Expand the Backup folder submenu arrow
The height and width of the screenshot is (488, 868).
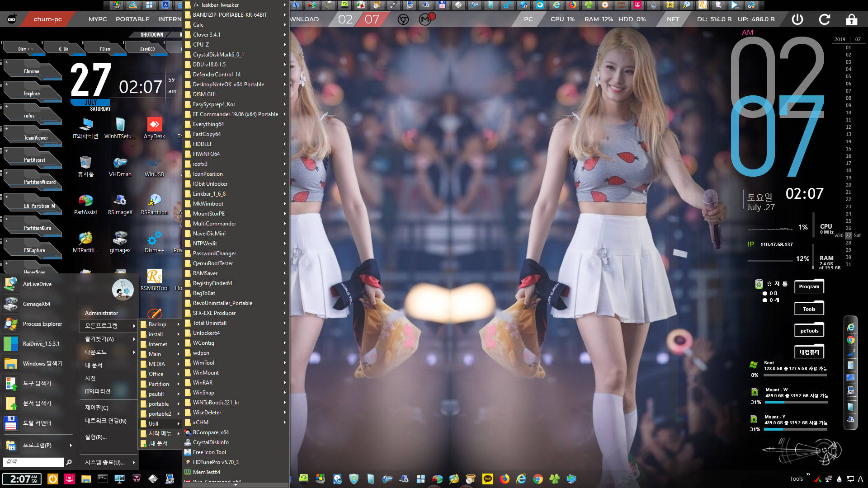click(x=179, y=324)
